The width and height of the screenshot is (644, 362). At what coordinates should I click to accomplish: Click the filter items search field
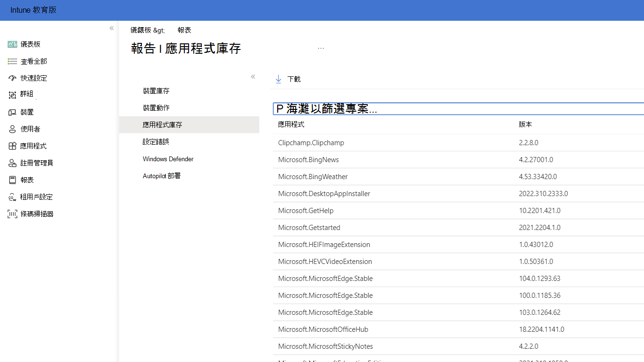[x=459, y=109]
